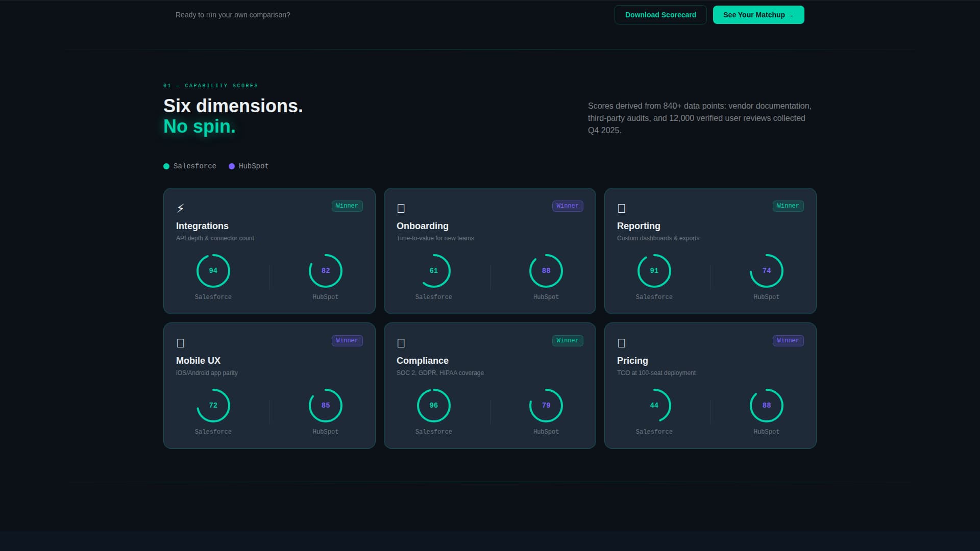
Task: Select the Winner badge on Onboarding card
Action: pos(568,206)
